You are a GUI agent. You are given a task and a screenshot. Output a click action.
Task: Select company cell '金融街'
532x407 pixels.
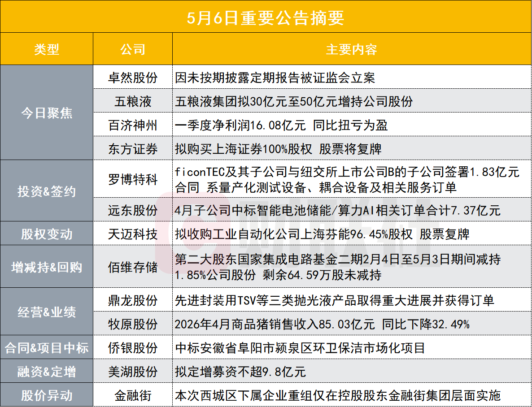pyautogui.click(x=133, y=395)
